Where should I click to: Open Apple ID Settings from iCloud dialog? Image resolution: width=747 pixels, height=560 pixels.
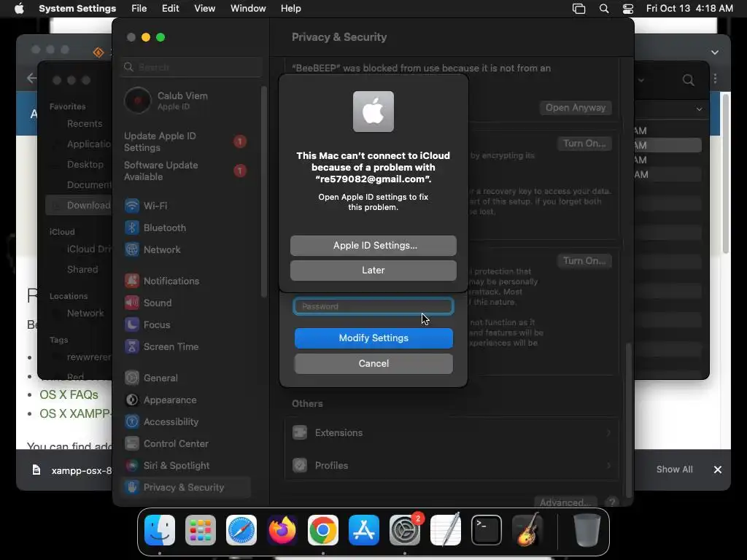pyautogui.click(x=373, y=245)
